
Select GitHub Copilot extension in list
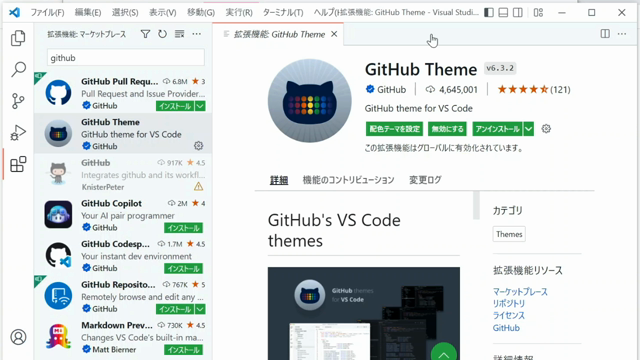coord(123,215)
